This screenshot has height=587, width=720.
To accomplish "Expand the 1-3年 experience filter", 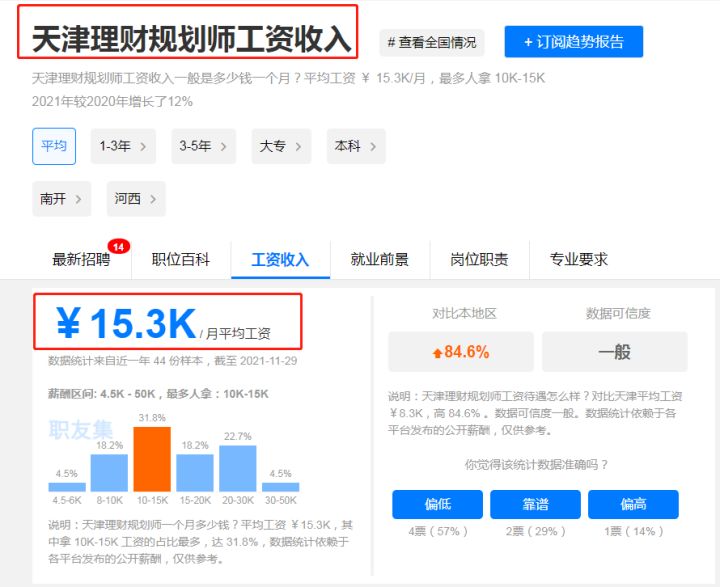I will click(123, 146).
